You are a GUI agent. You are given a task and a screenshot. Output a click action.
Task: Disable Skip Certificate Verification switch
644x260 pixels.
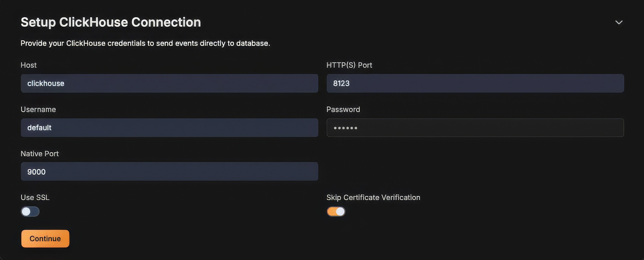pyautogui.click(x=336, y=212)
